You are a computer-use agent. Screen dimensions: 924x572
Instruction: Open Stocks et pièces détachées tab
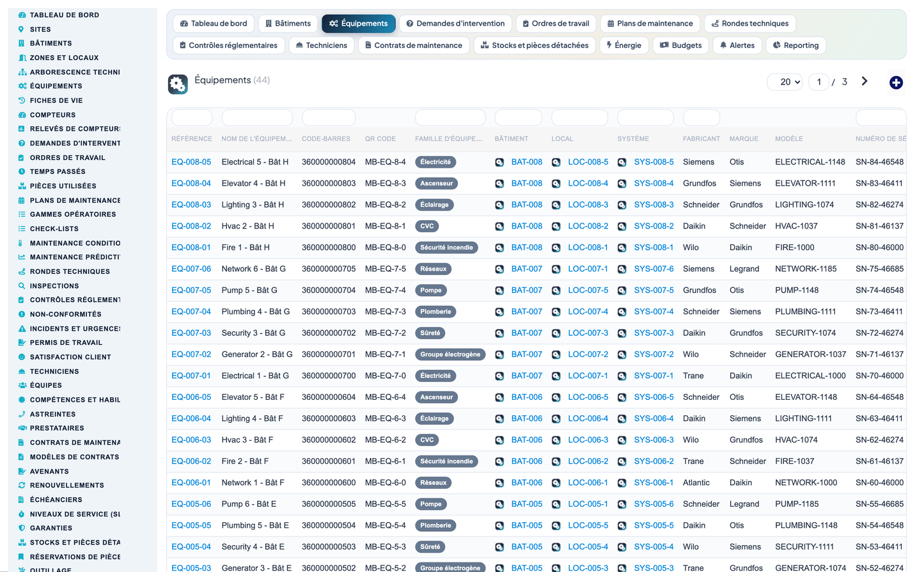(535, 45)
